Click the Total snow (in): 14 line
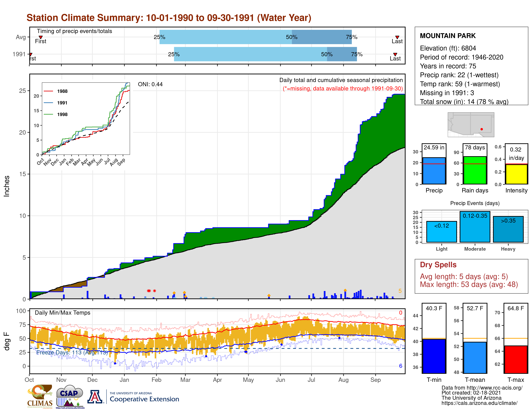Image resolution: width=532 pixels, height=411 pixels. click(464, 102)
